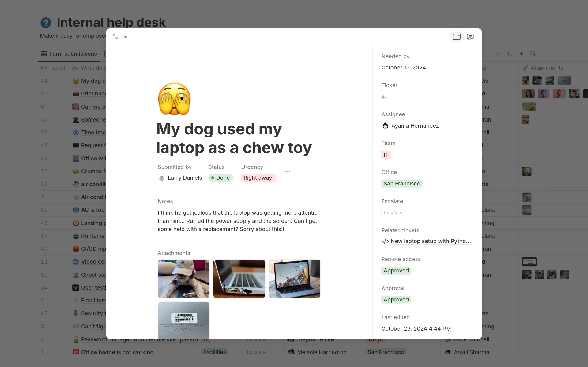
Task: Click the Facilities tag in bottom row
Action: [214, 352]
